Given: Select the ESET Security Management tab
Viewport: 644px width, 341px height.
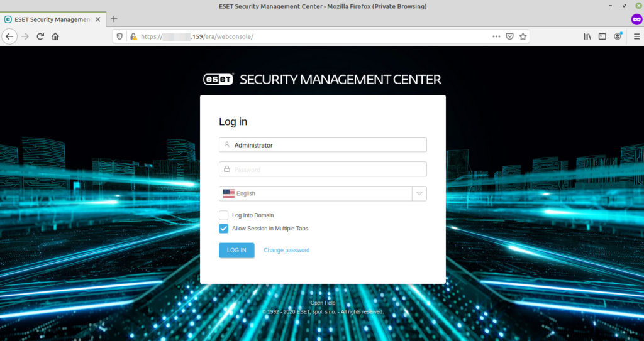Looking at the screenshot, I should pos(53,19).
